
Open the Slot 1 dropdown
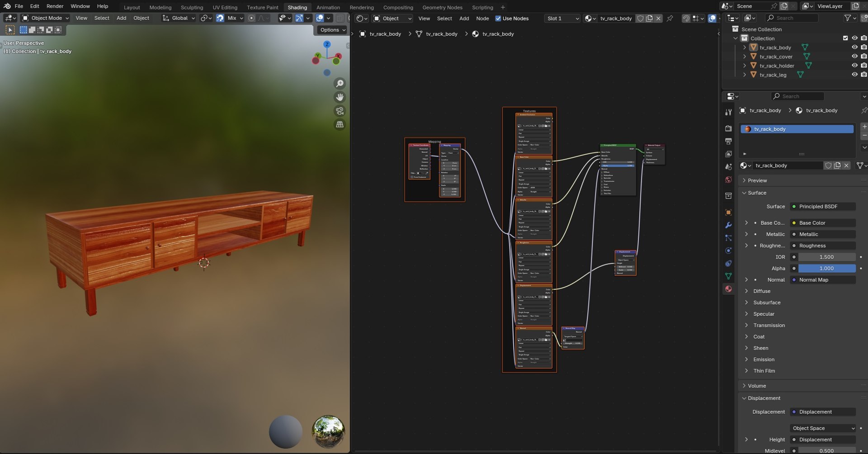pyautogui.click(x=562, y=19)
